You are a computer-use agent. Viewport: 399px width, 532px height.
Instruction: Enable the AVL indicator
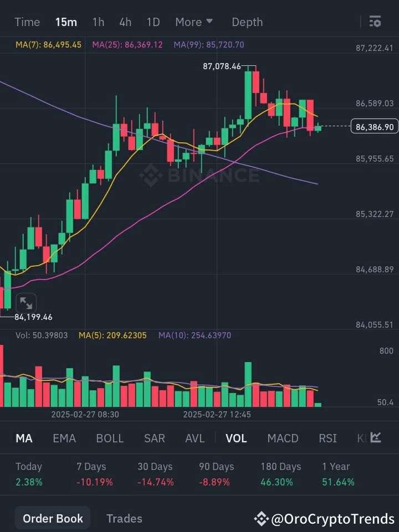195,438
